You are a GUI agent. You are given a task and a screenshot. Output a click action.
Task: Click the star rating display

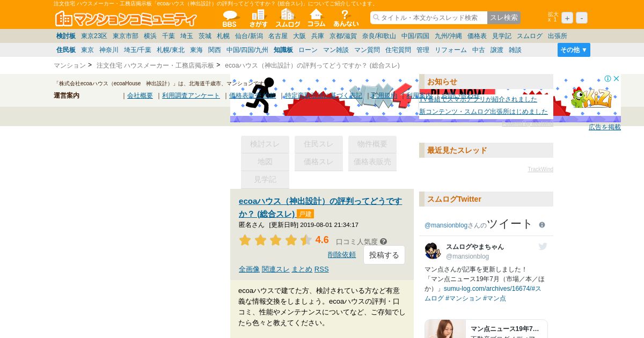pos(275,240)
